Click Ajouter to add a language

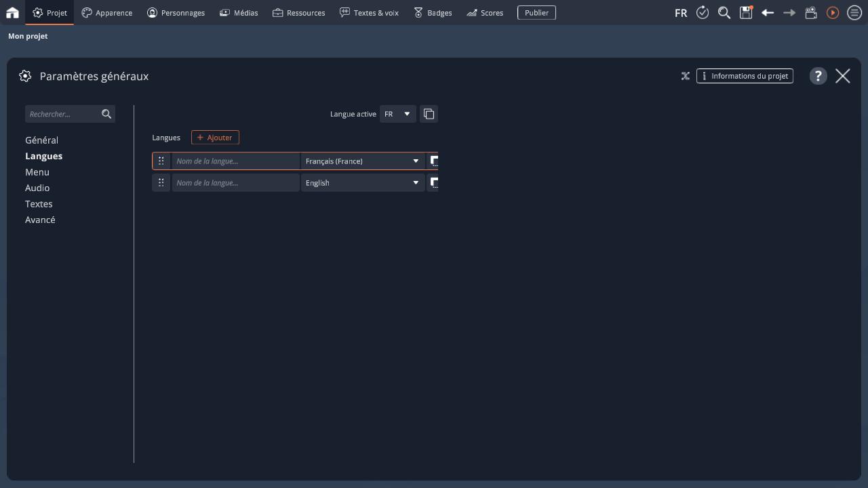point(215,138)
